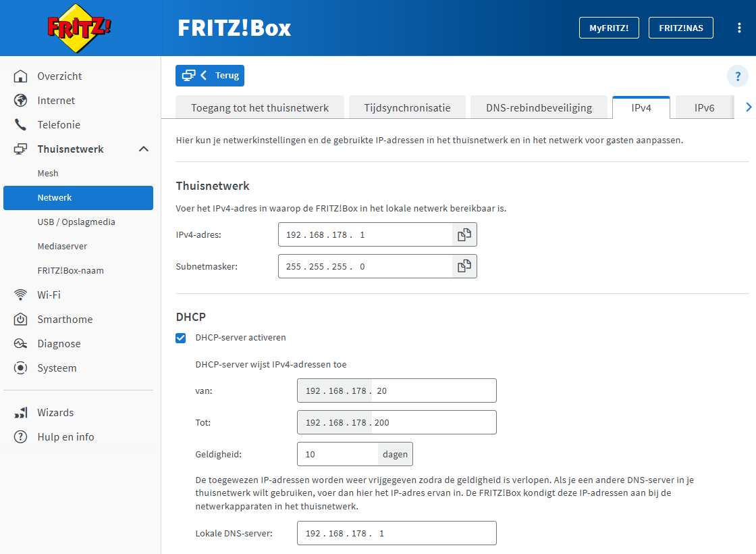Image resolution: width=756 pixels, height=554 pixels.
Task: Open the help question mark button
Action: click(x=737, y=76)
